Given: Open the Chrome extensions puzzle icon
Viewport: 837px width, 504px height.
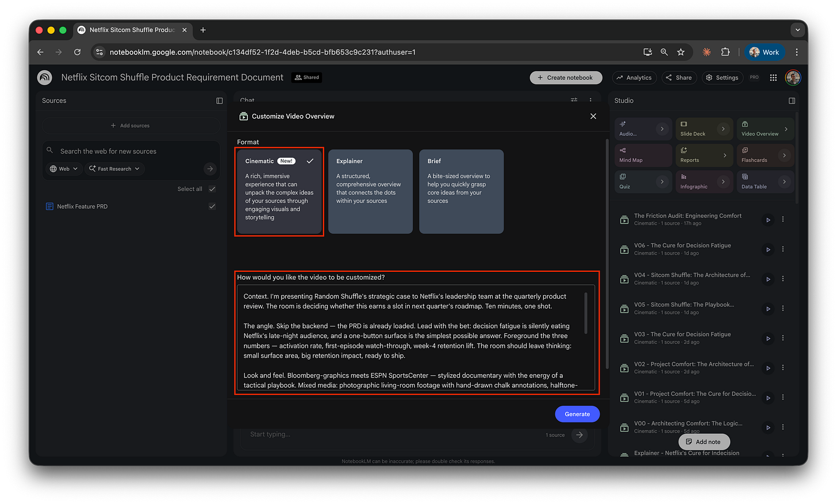Looking at the screenshot, I should point(725,52).
